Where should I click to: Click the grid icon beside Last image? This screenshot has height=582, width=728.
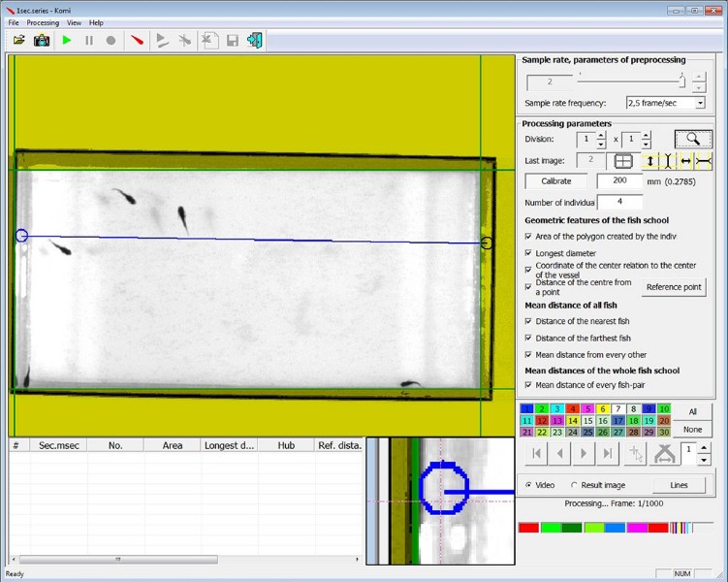pyautogui.click(x=623, y=161)
